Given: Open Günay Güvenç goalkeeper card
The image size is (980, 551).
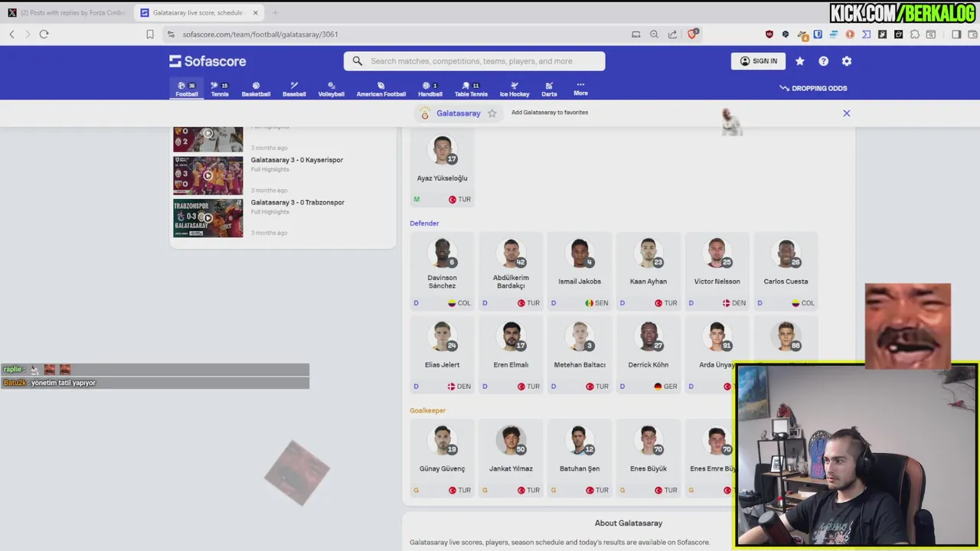Looking at the screenshot, I should 442,459.
